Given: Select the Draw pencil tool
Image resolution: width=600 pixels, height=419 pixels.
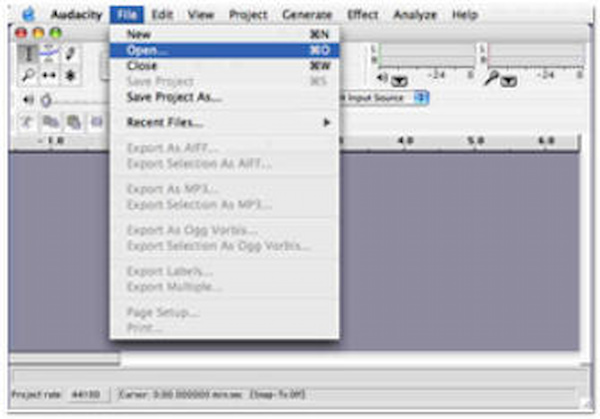Looking at the screenshot, I should pyautogui.click(x=70, y=54).
